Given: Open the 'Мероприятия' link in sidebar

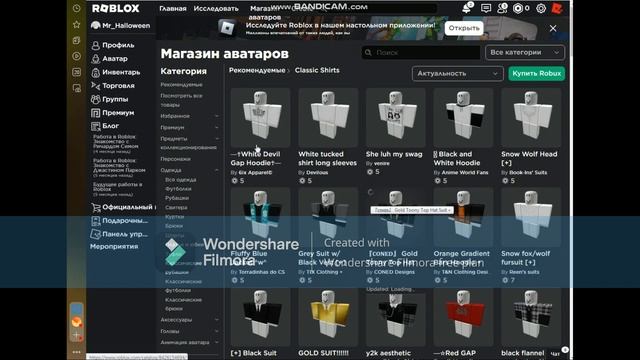Looking at the screenshot, I should [114, 247].
